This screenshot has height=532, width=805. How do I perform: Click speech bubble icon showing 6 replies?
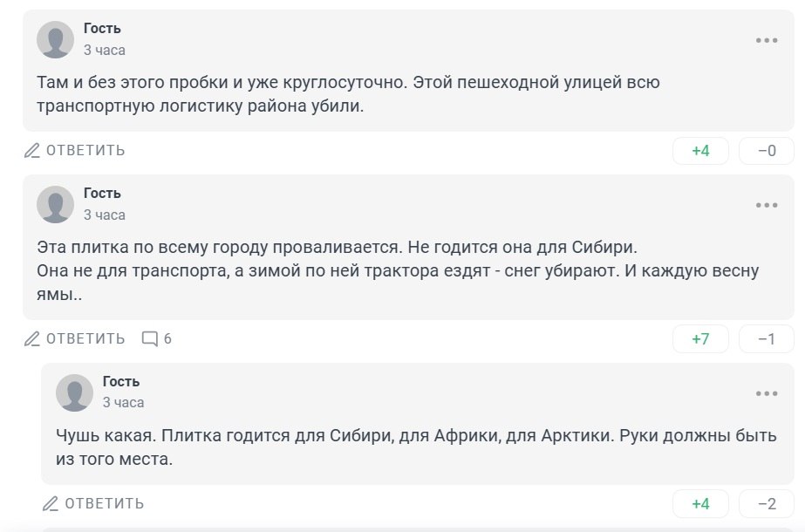click(150, 338)
